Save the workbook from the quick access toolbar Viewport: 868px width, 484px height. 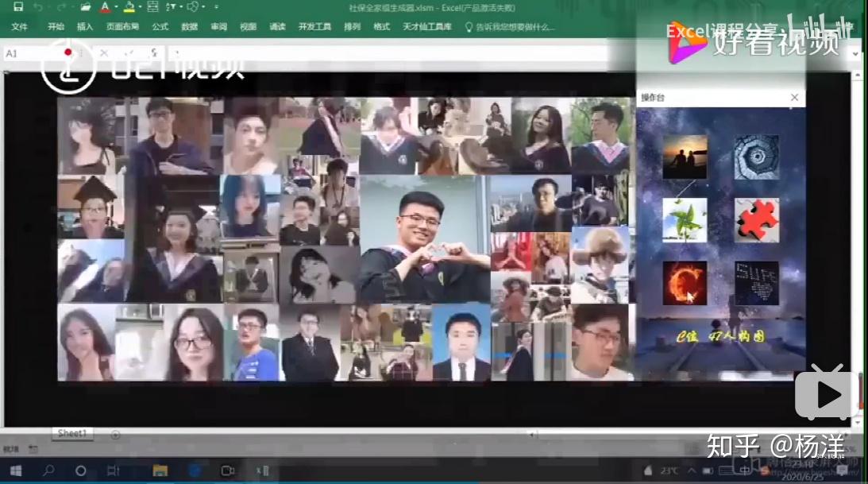pyautogui.click(x=17, y=6)
